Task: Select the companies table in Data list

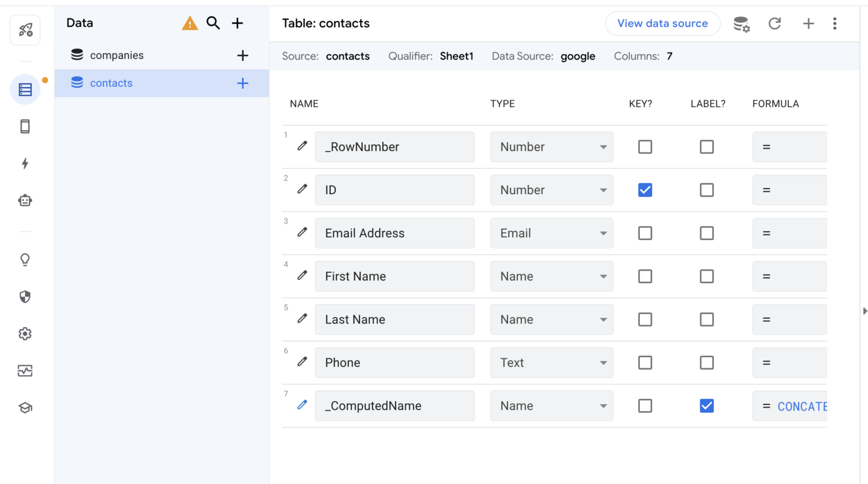Action: 117,55
